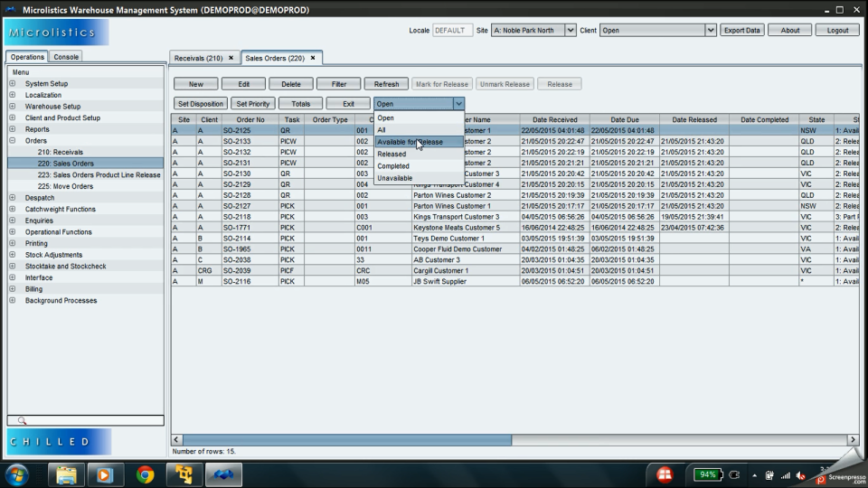The width and height of the screenshot is (868, 488).
Task: Collapse the Orders tree node
Action: (x=12, y=141)
